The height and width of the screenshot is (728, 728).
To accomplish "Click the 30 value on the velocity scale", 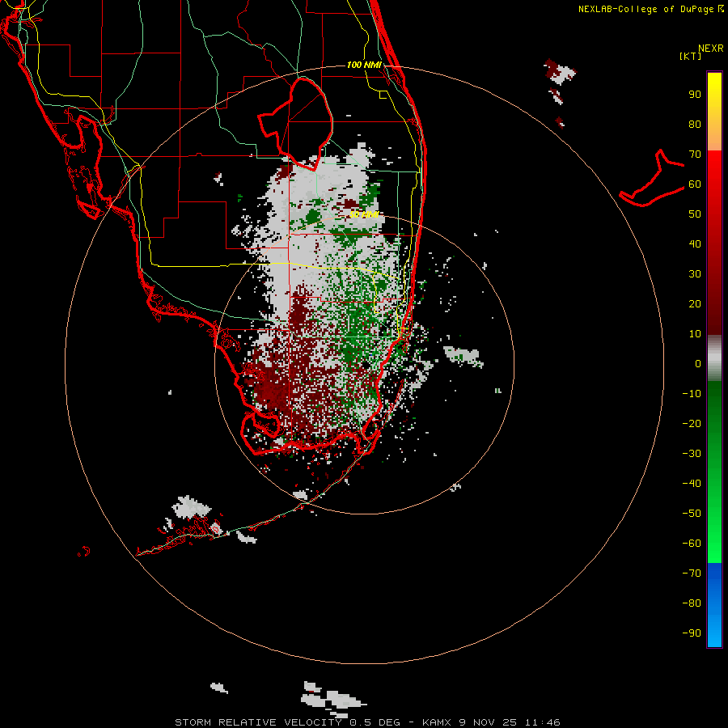I will click(x=695, y=274).
